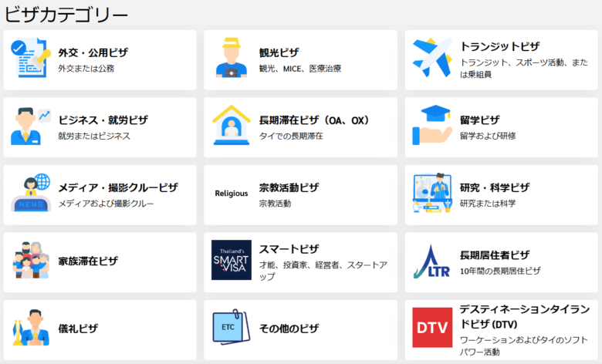The height and width of the screenshot is (364, 602).
Task: Click the LTR logo icon
Action: [x=432, y=261]
